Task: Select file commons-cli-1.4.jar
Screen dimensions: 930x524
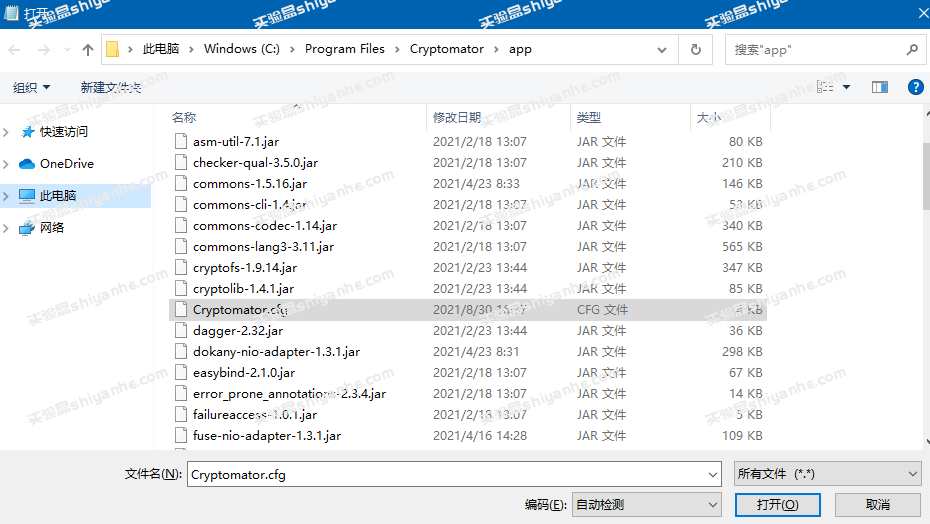Action: click(249, 205)
